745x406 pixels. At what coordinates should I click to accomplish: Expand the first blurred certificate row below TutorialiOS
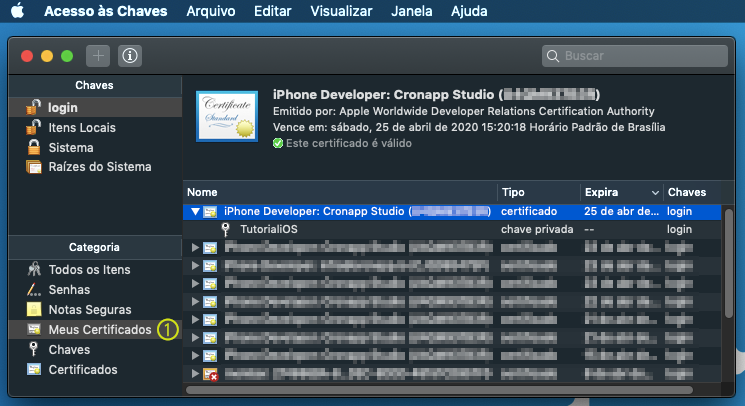pyautogui.click(x=195, y=247)
